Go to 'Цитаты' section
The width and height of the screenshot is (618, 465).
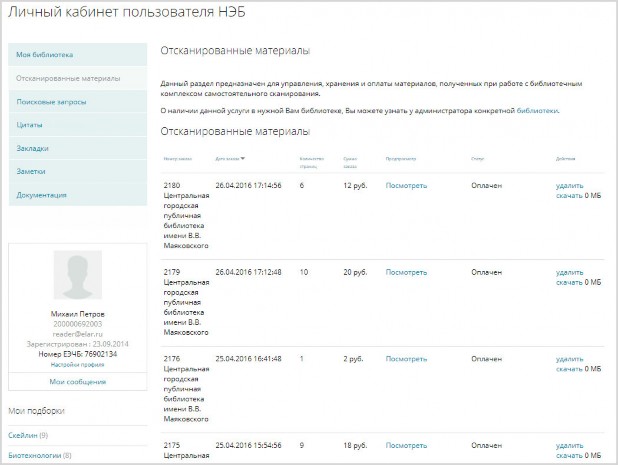pos(78,125)
